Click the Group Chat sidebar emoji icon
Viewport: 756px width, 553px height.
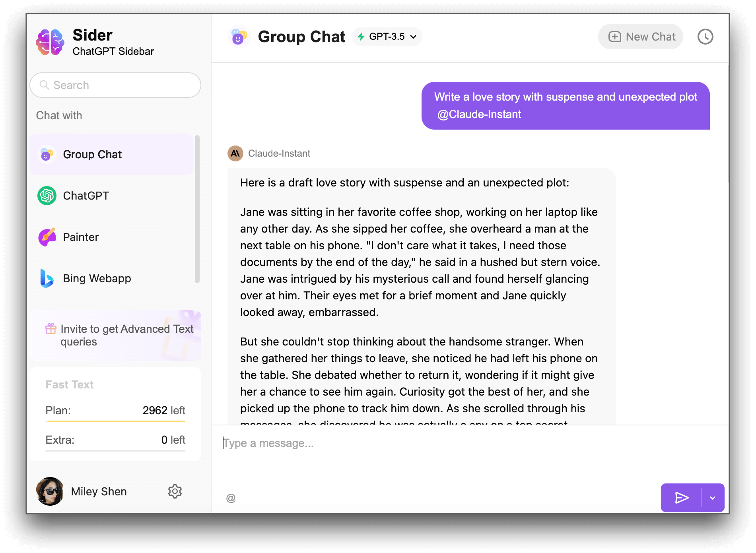pyautogui.click(x=47, y=154)
